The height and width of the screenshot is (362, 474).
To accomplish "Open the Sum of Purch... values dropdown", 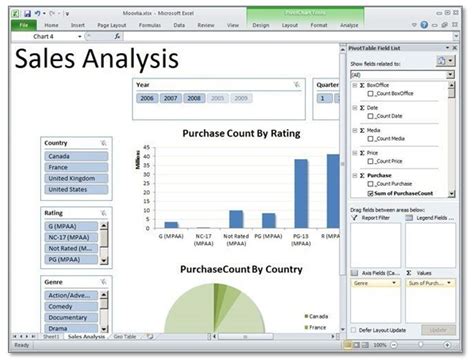I will (x=449, y=283).
